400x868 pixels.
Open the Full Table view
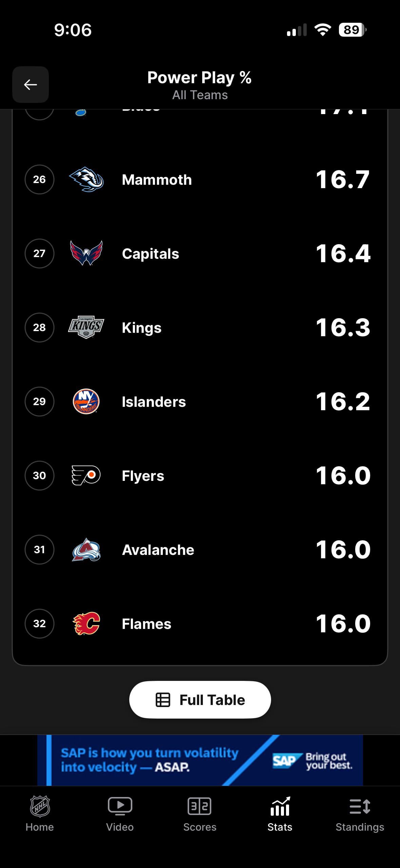pos(200,700)
